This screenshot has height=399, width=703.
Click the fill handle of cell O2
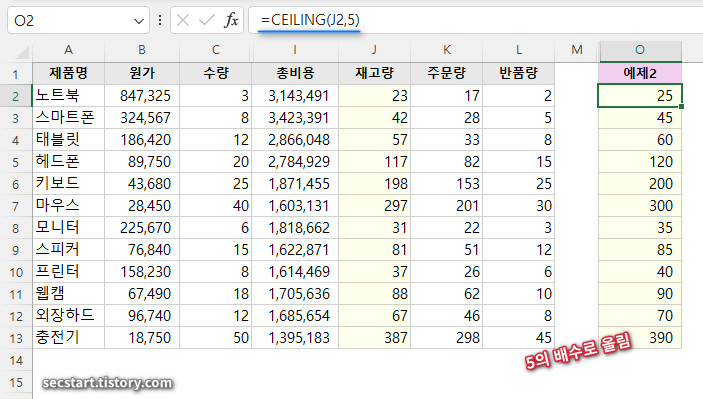(681, 107)
